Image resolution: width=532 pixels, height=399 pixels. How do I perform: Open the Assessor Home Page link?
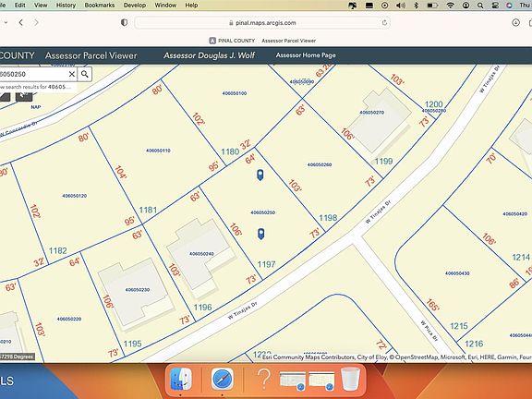(x=306, y=55)
